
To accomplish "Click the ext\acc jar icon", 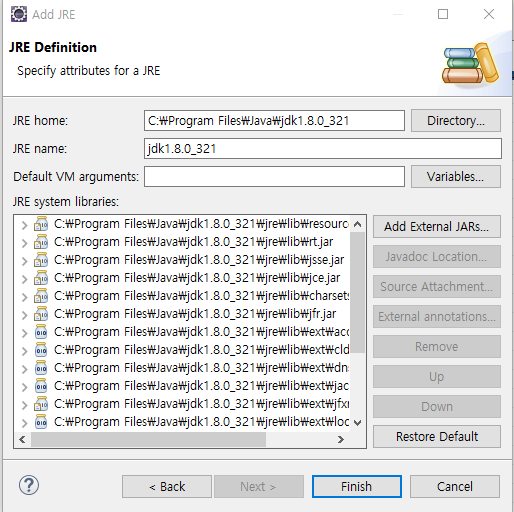I will coord(41,332).
